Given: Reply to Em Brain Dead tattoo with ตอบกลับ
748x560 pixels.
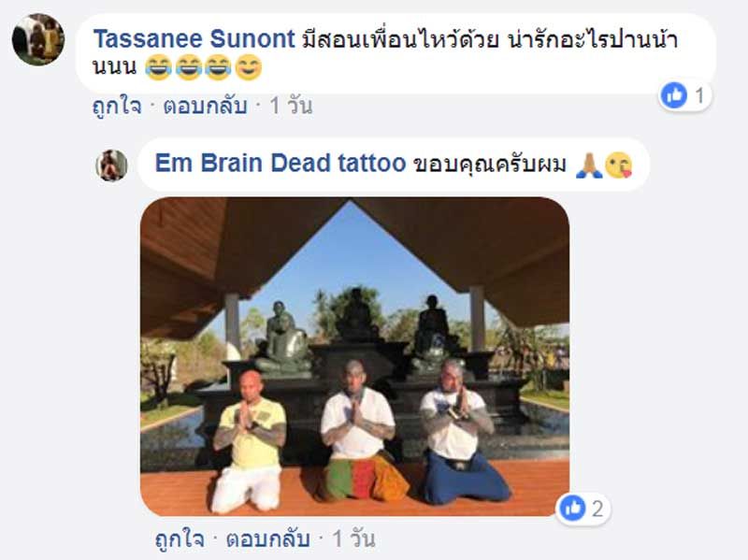Looking at the screenshot, I should click(x=268, y=539).
